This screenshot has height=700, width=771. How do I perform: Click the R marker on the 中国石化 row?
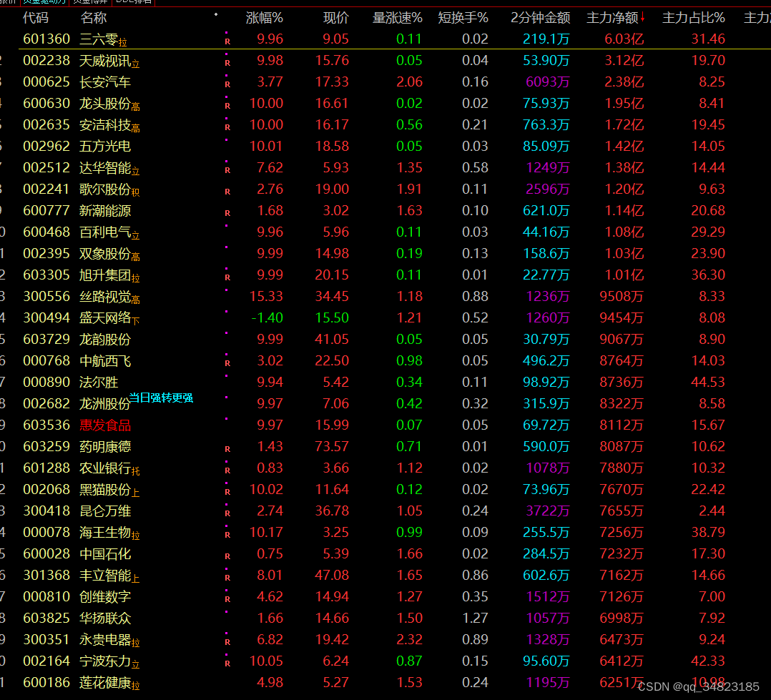[227, 556]
